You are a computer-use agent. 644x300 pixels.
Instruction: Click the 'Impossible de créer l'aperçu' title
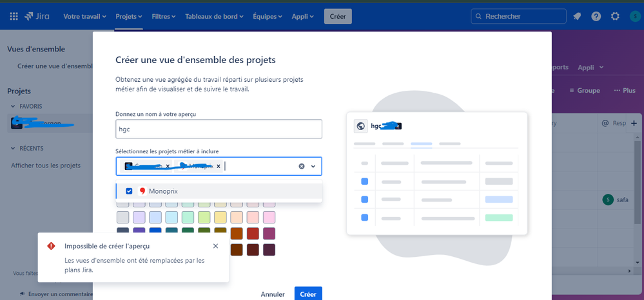pyautogui.click(x=107, y=246)
